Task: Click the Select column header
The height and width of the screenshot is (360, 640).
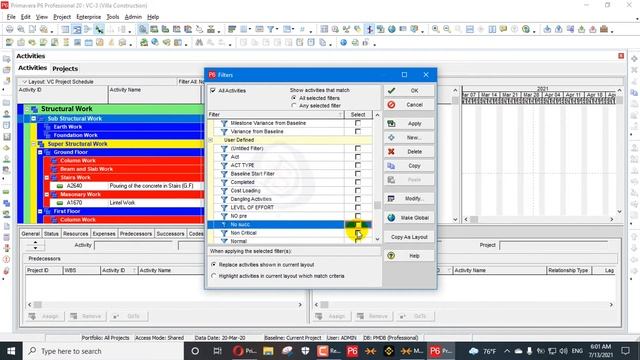Action: click(x=358, y=115)
